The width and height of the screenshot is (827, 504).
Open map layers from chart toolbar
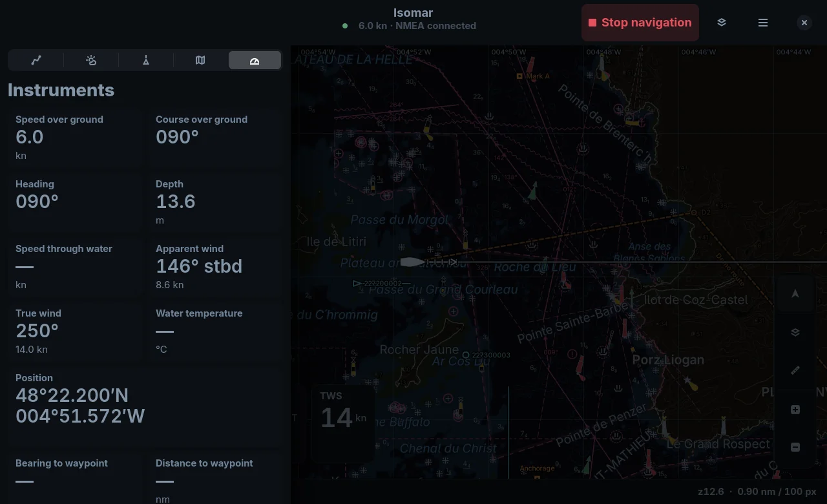[795, 332]
